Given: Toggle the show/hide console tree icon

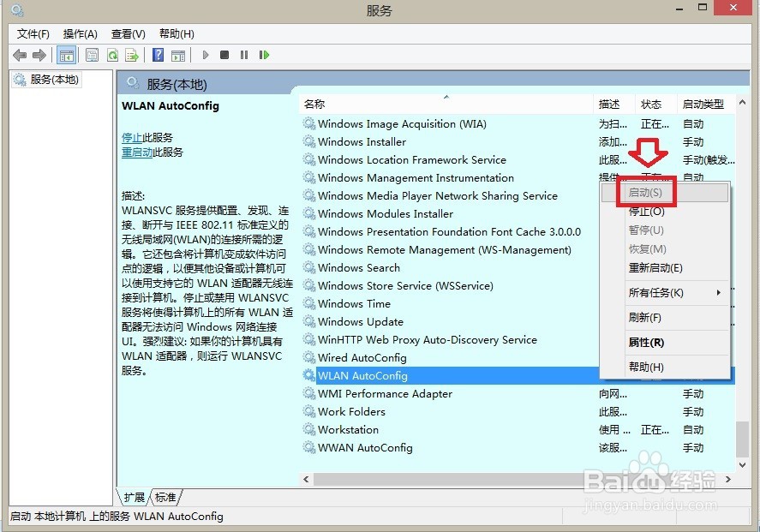Looking at the screenshot, I should 66,55.
